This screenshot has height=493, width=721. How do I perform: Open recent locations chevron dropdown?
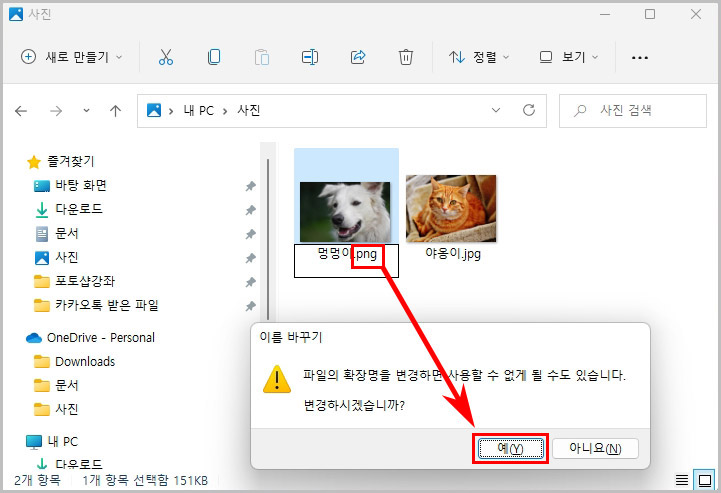click(x=86, y=111)
